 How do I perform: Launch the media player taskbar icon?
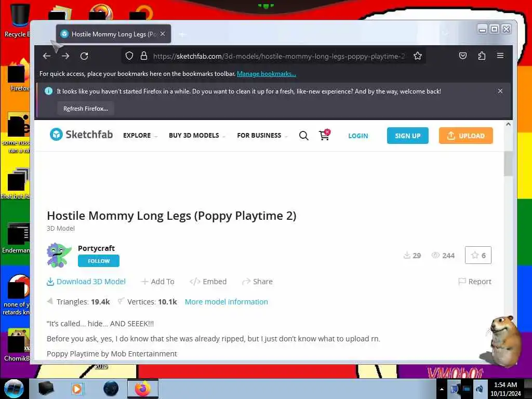77,389
